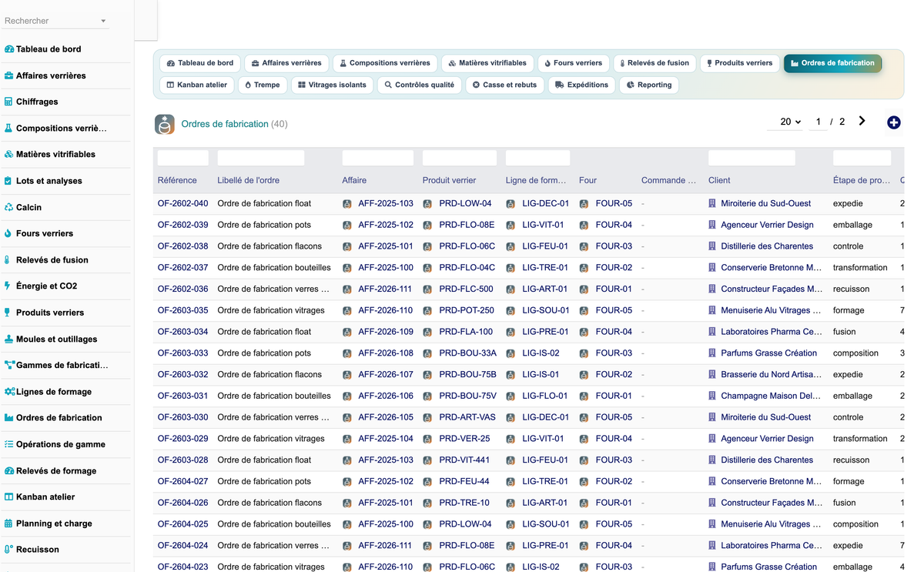Image resolution: width=924 pixels, height=572 pixels.
Task: Click the Client column filter field
Action: (752, 158)
